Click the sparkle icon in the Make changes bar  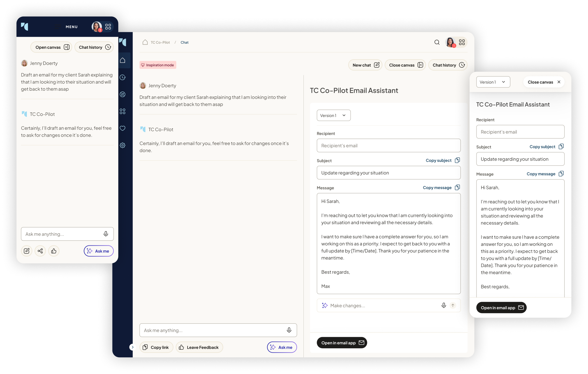click(325, 305)
